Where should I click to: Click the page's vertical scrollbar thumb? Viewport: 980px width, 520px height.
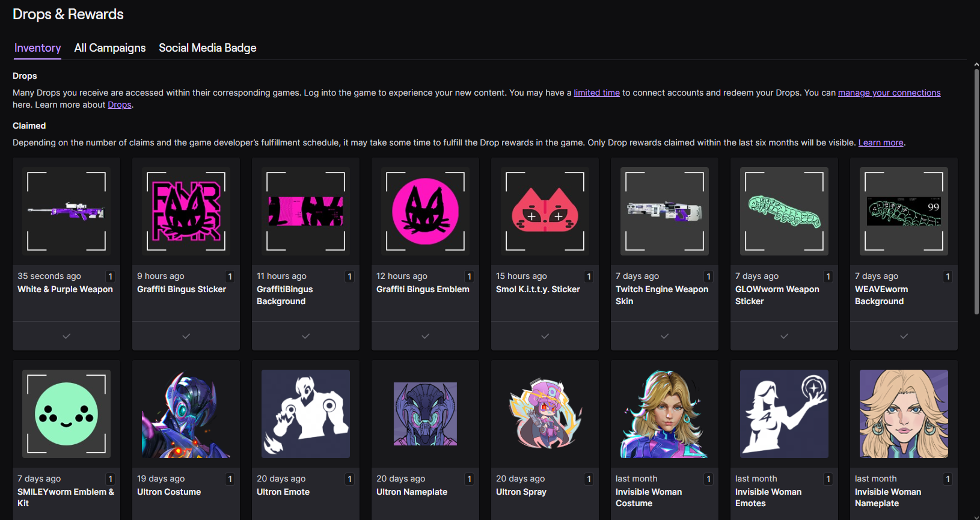[976, 192]
